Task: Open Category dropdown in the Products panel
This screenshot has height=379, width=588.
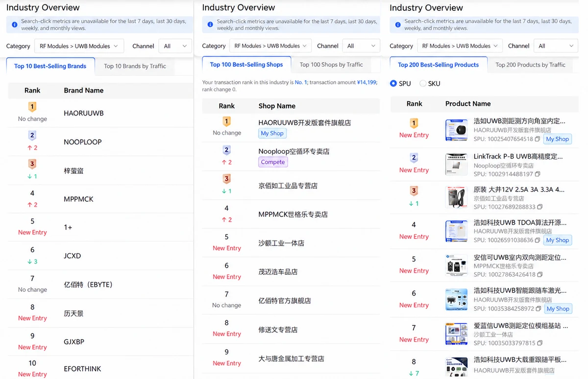Action: (459, 46)
